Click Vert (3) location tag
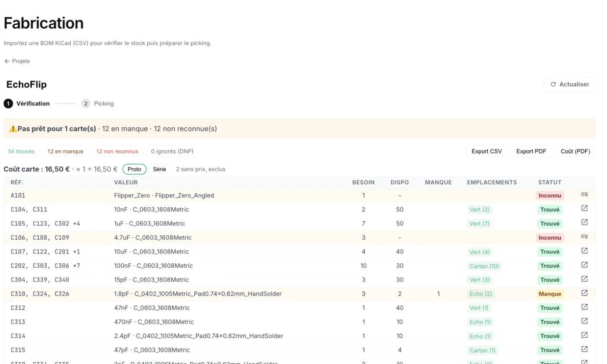Screen dimensions: 607x364 [480, 280]
